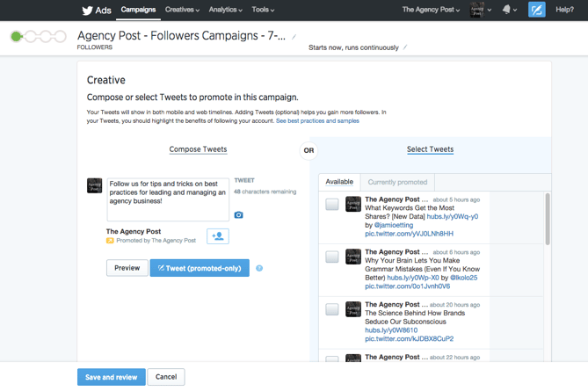The height and width of the screenshot is (391, 588).
Task: Open The Agency Post account dropdown
Action: point(431,10)
